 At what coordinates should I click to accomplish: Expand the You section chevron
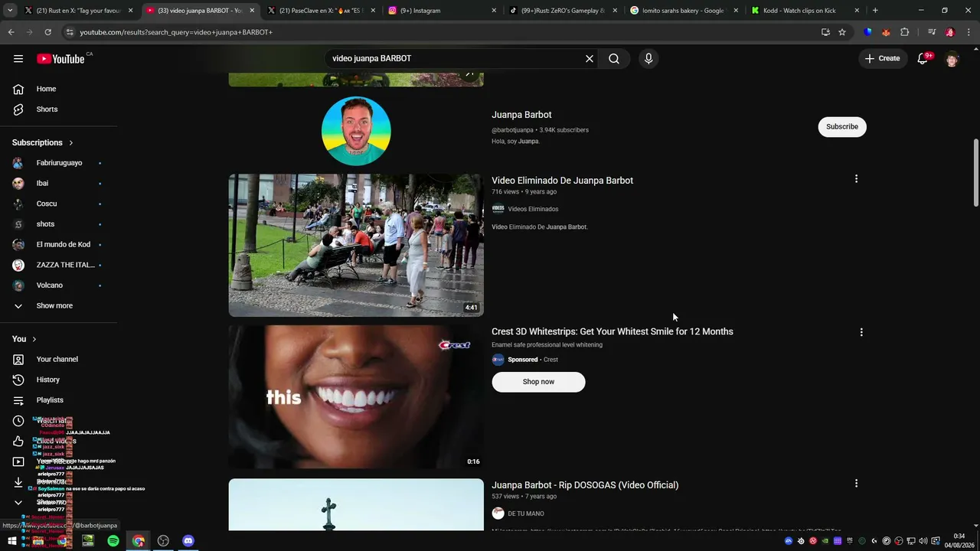34,339
